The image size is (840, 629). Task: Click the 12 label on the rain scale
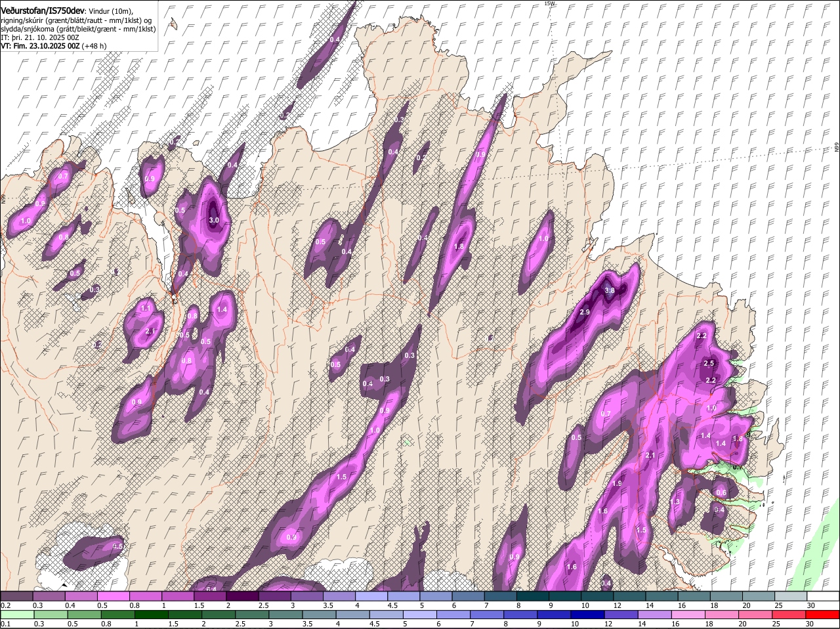[607, 624]
